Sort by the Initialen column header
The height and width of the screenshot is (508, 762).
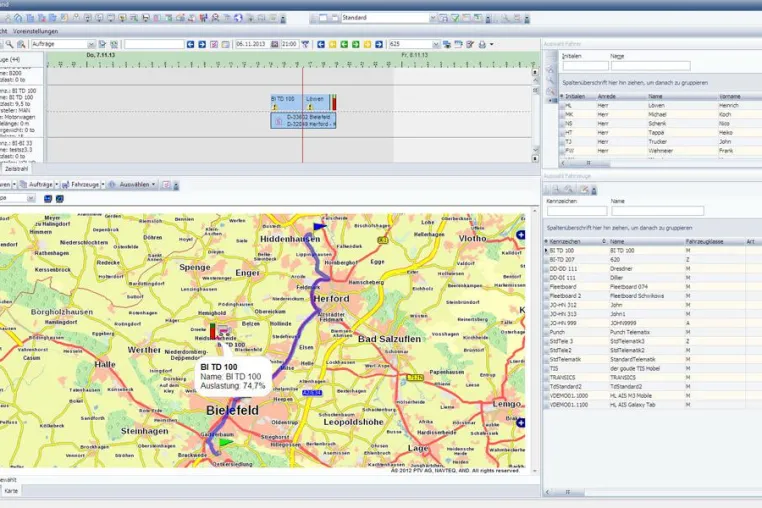578,96
